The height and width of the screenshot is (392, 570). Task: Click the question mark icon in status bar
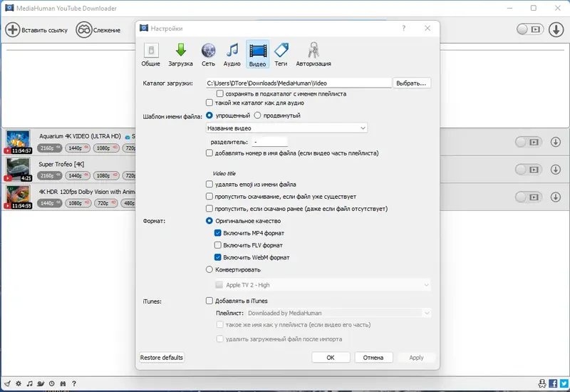[x=74, y=383]
